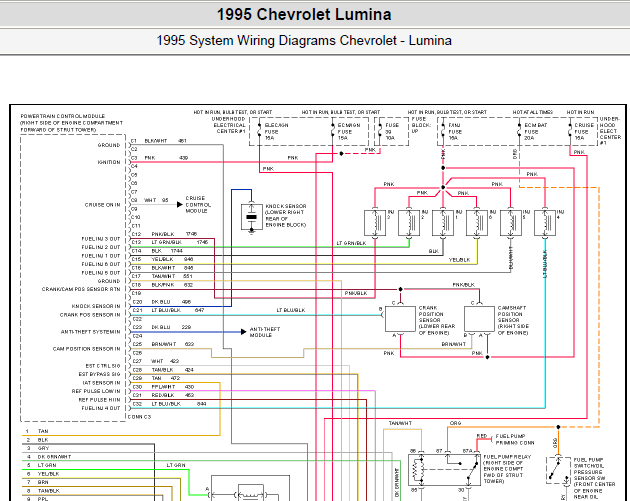Click the Fuse 39 10A symbol

point(380,131)
